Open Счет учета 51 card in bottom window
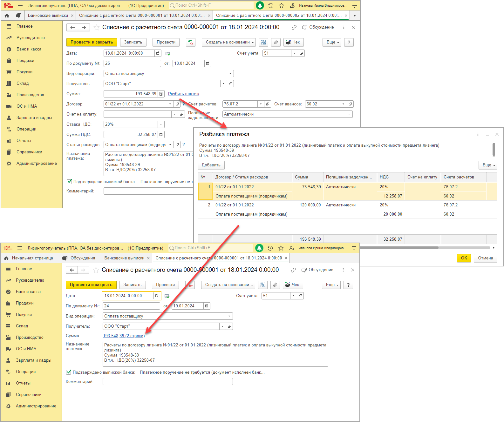Viewport: 504px width, 422px height. coord(301,296)
